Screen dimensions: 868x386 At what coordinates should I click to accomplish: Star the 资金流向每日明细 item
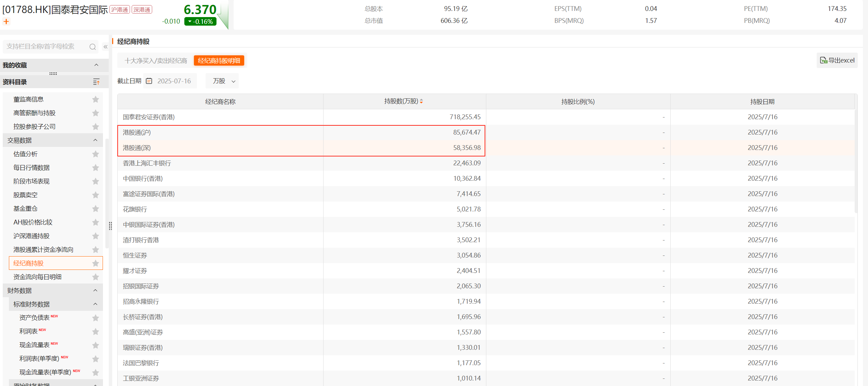(95, 277)
